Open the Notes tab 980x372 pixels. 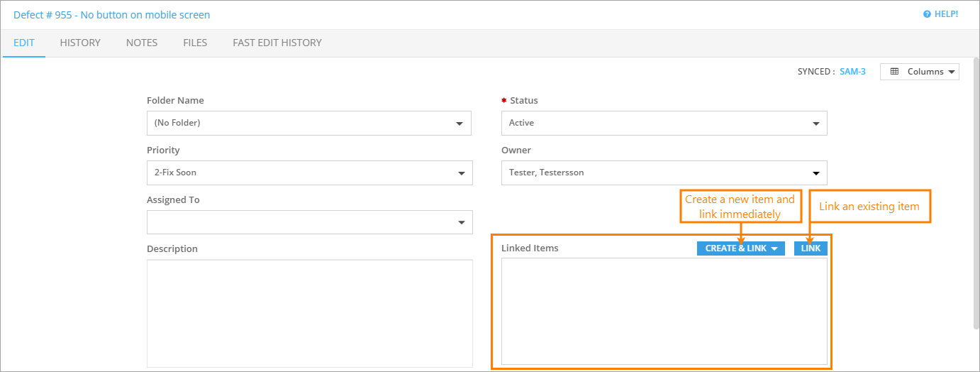coord(142,43)
